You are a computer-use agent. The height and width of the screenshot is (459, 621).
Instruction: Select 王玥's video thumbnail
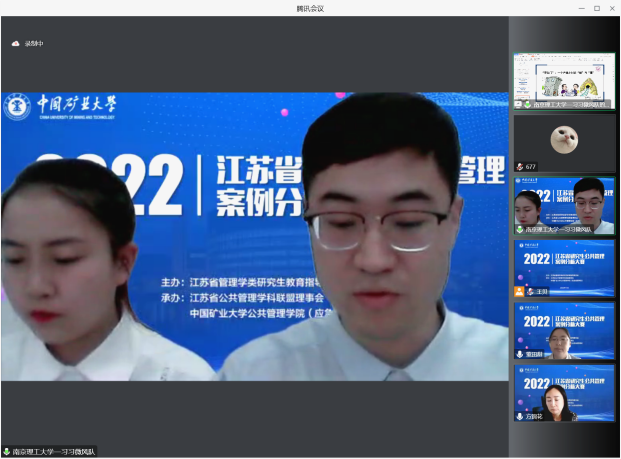[564, 266]
